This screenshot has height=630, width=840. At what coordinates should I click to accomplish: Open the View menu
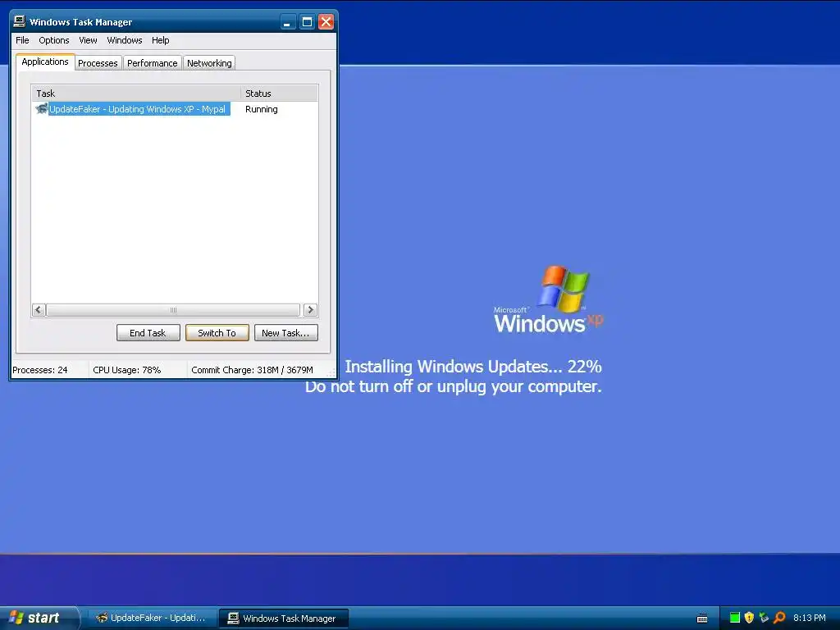pos(88,40)
